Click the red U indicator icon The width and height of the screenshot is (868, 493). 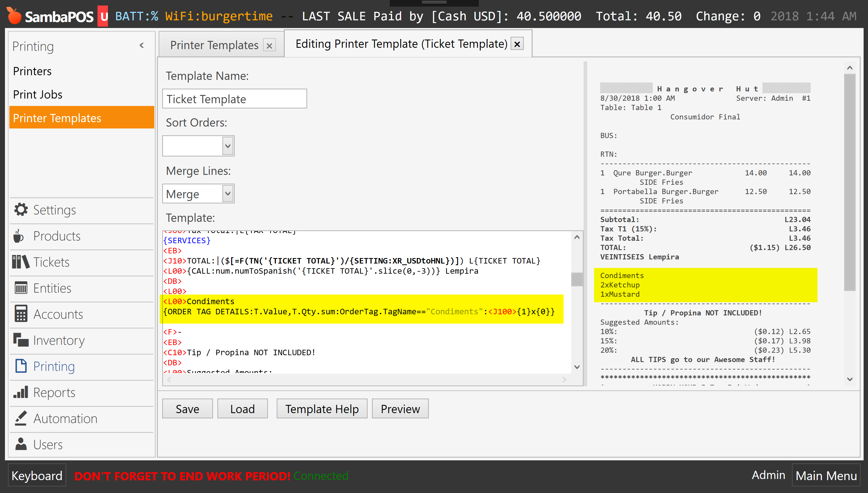pyautogui.click(x=103, y=16)
